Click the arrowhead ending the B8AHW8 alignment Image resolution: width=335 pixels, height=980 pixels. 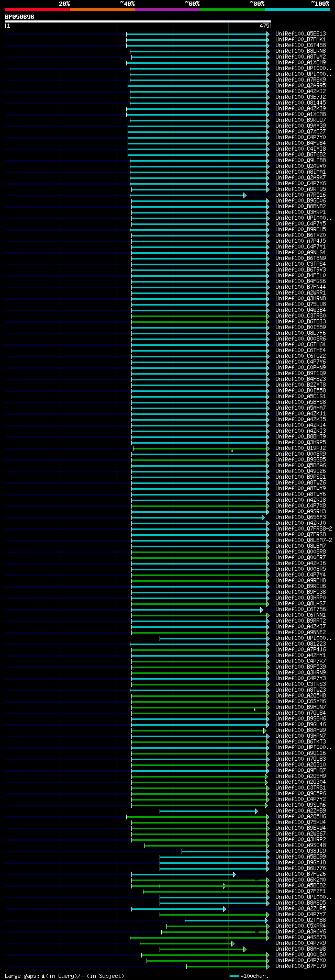coord(244,949)
